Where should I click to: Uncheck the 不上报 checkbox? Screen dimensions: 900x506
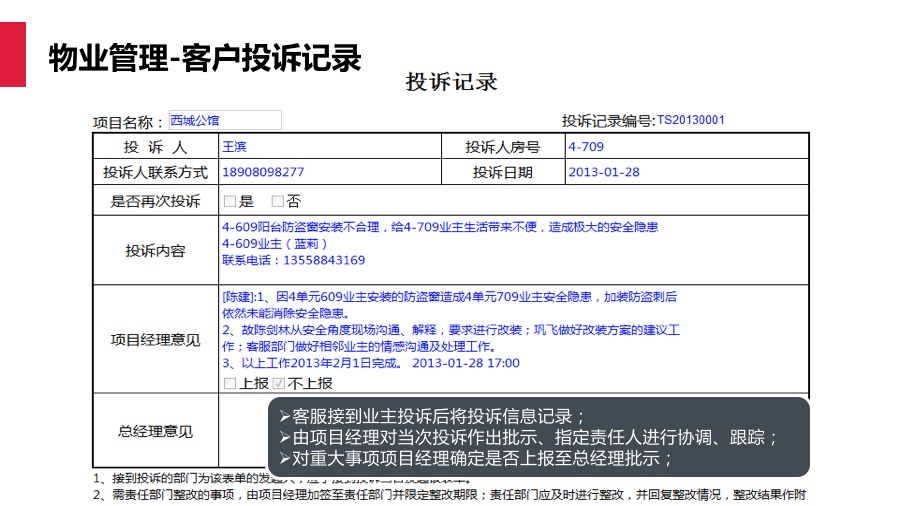[x=279, y=383]
